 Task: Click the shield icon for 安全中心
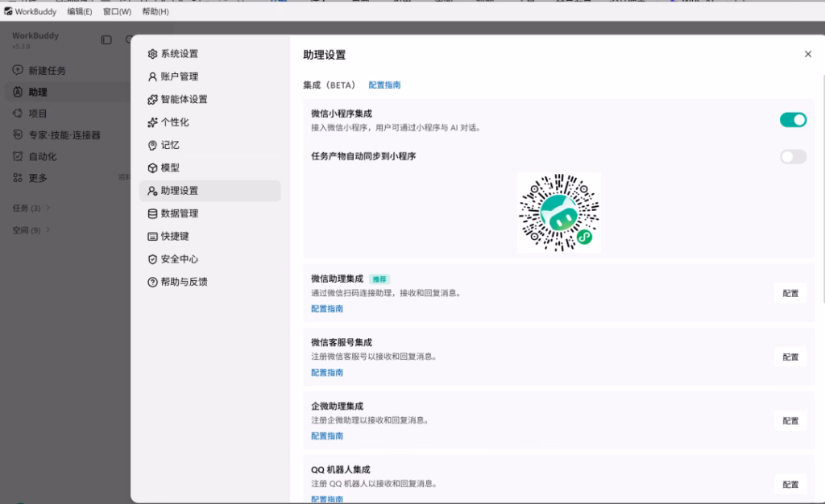coord(152,259)
